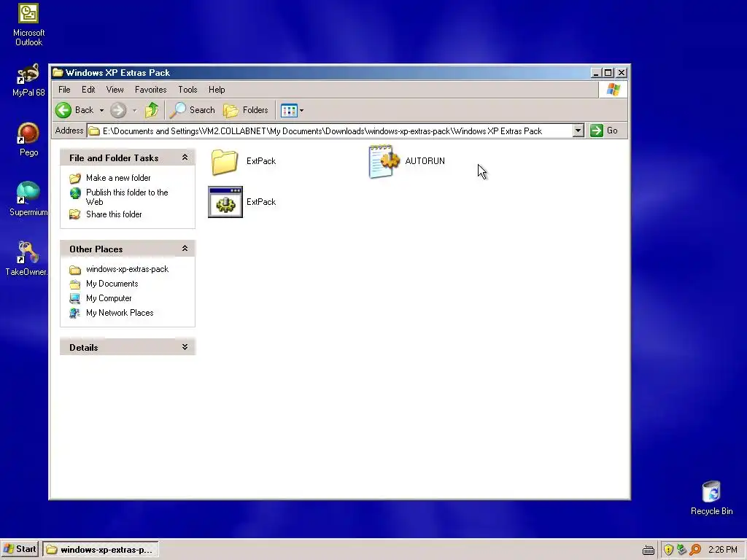Open the File menu
747x560 pixels.
coord(64,90)
